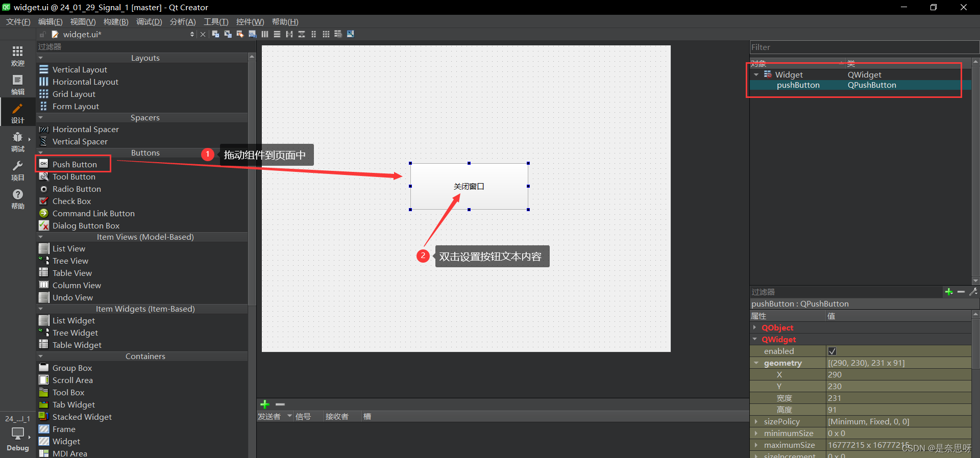Click the object inspector Filter field
This screenshot has height=458, width=980.
click(x=864, y=47)
